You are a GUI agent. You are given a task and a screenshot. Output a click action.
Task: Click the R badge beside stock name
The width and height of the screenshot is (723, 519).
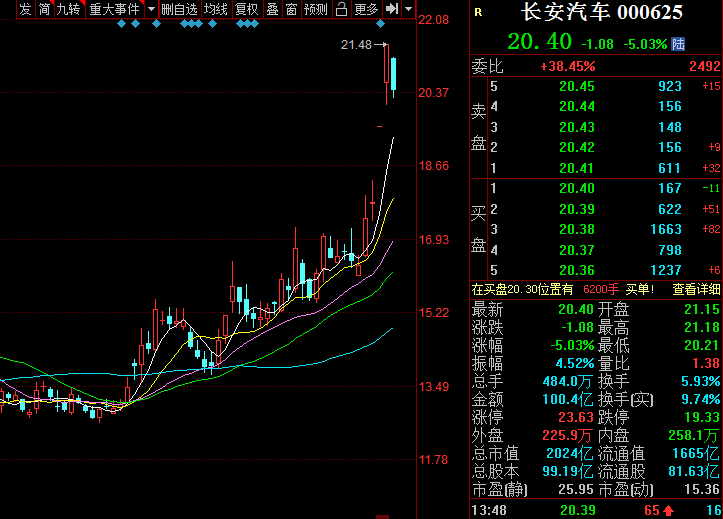478,12
